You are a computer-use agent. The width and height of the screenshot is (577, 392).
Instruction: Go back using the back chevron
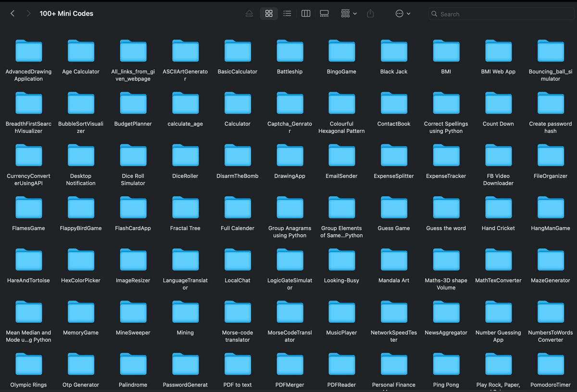[x=13, y=13]
